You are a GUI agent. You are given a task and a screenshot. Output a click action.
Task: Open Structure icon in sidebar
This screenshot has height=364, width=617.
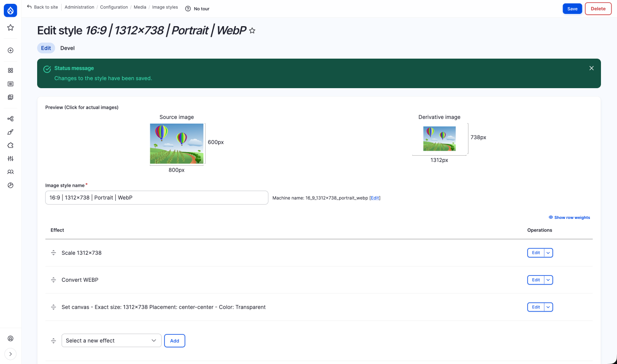click(x=11, y=119)
